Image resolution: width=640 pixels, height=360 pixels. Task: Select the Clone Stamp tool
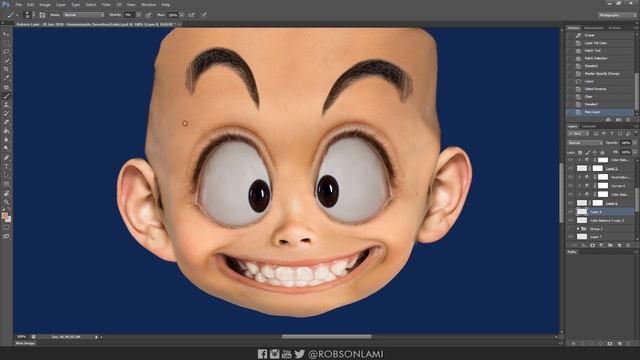(x=6, y=105)
